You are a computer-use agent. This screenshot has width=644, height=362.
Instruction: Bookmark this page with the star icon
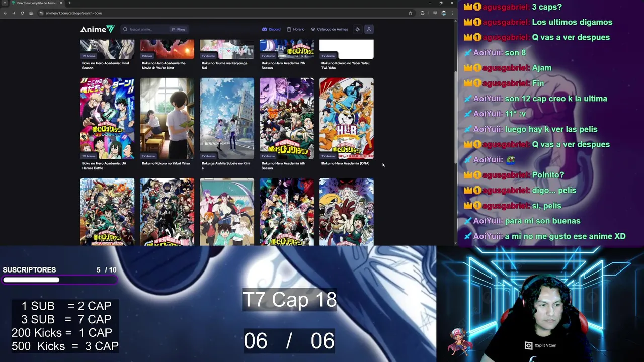point(410,13)
